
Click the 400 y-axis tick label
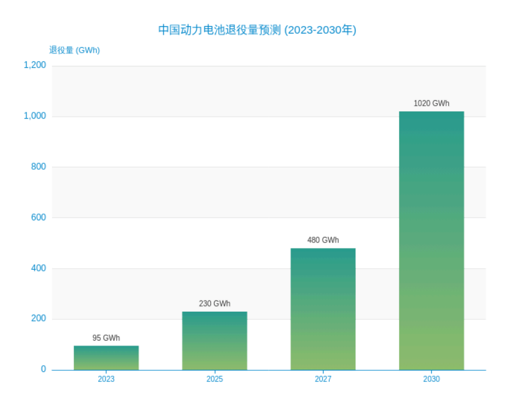[x=38, y=268]
